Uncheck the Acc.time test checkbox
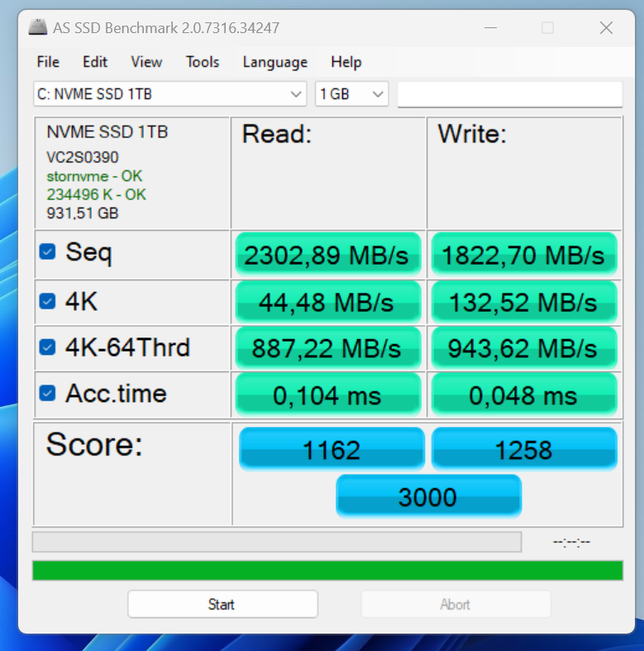644x651 pixels. [47, 393]
